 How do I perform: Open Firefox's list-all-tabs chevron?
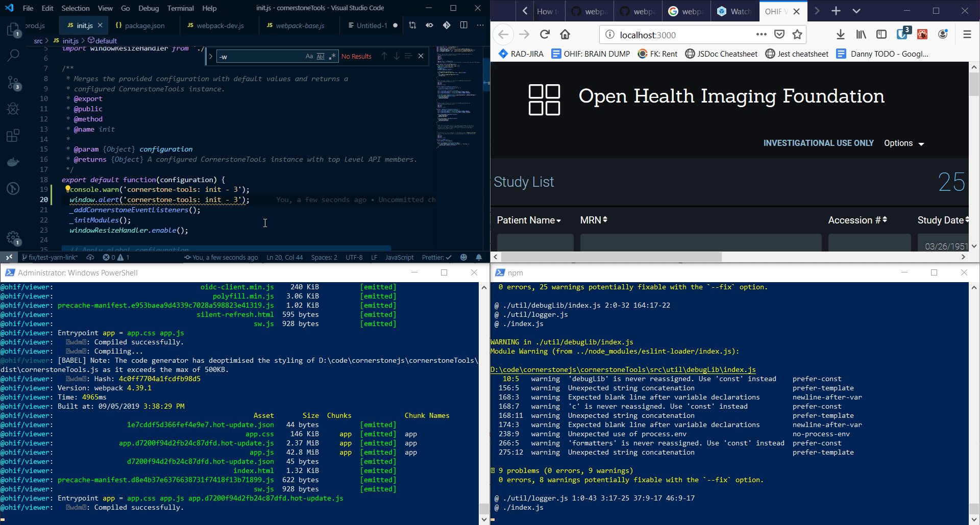(x=856, y=11)
